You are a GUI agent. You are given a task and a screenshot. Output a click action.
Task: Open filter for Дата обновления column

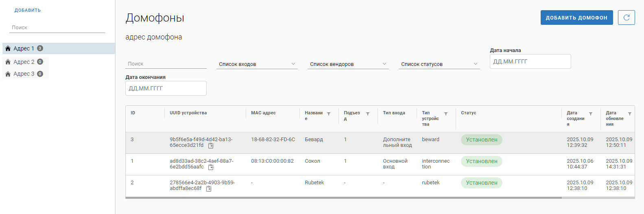tap(630, 114)
